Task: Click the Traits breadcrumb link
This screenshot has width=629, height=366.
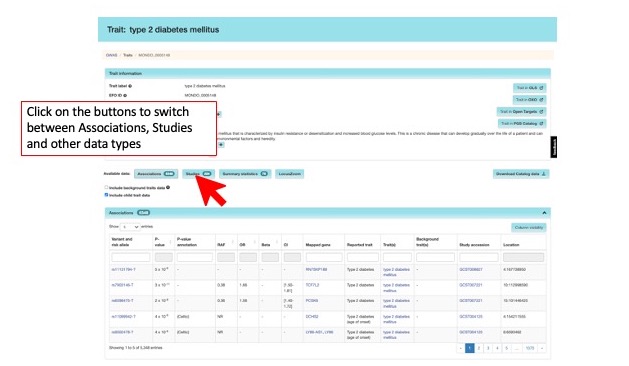Action: tap(128, 55)
